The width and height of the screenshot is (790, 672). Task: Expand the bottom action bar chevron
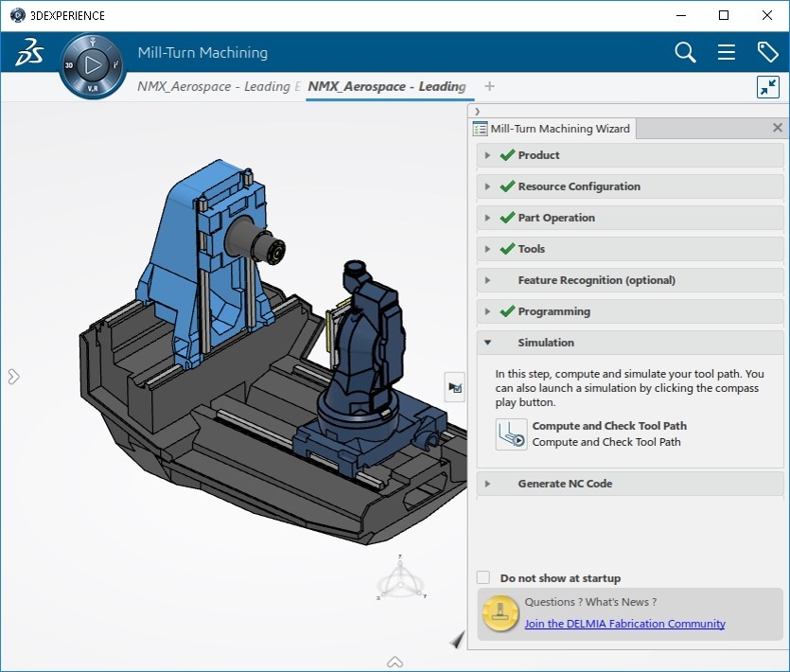point(395,662)
